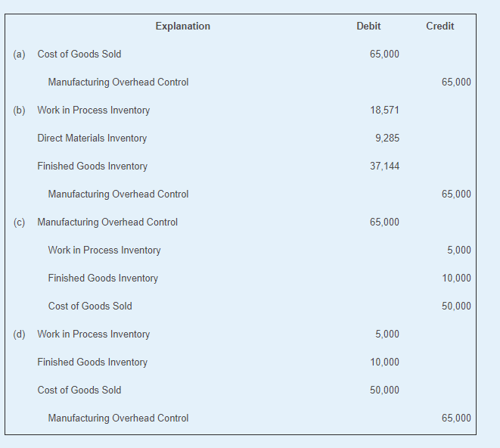Click the 50,000 credit amount
The width and height of the screenshot is (500, 448).
456,306
